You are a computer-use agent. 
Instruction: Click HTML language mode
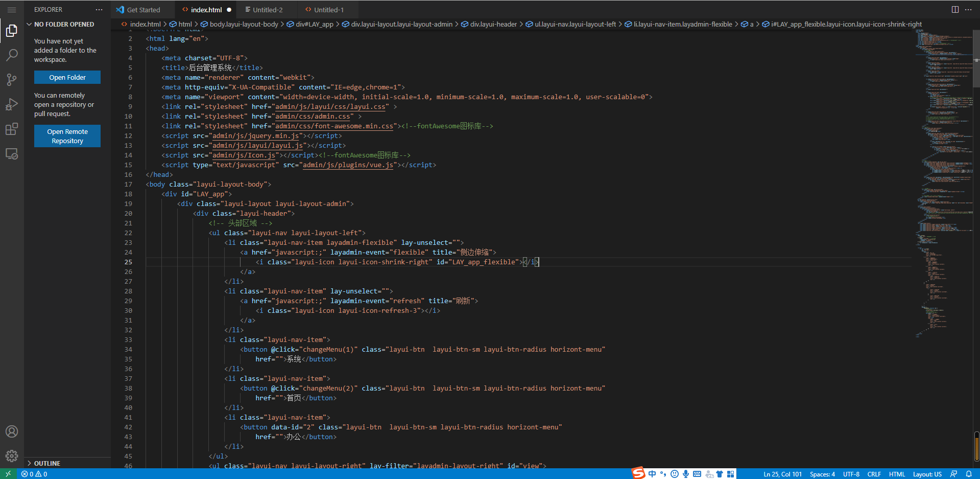point(897,474)
